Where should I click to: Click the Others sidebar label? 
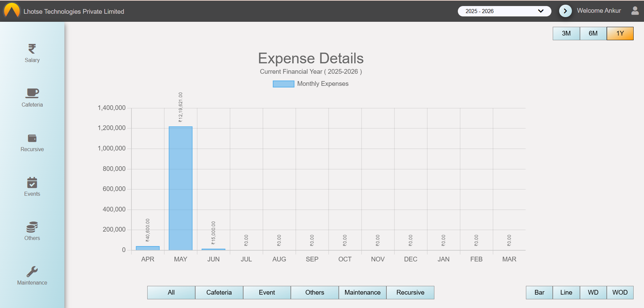click(32, 238)
